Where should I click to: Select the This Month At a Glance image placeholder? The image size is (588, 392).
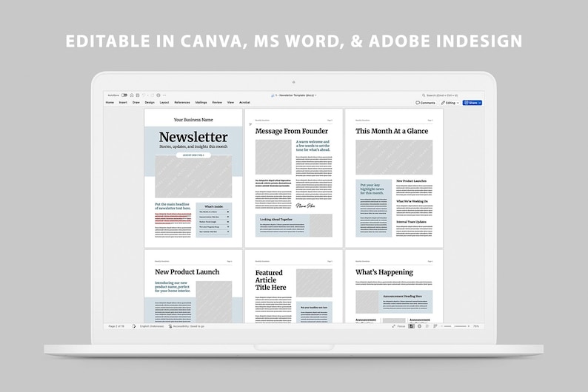coord(394,157)
